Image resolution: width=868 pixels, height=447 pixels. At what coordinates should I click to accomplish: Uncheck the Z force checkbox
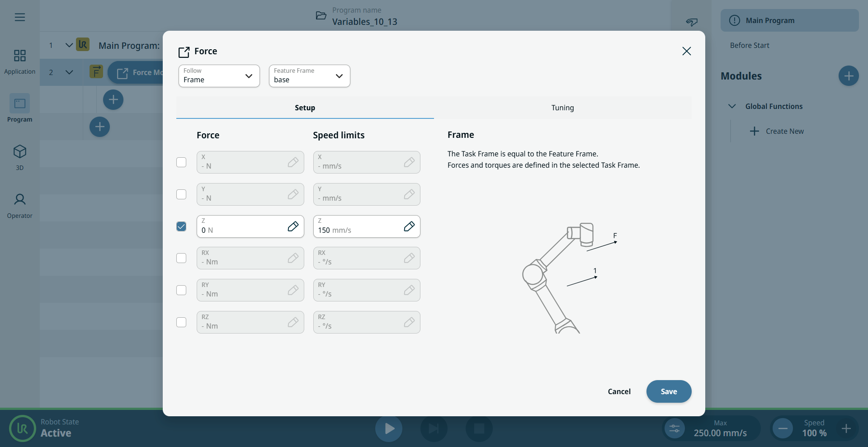(181, 226)
